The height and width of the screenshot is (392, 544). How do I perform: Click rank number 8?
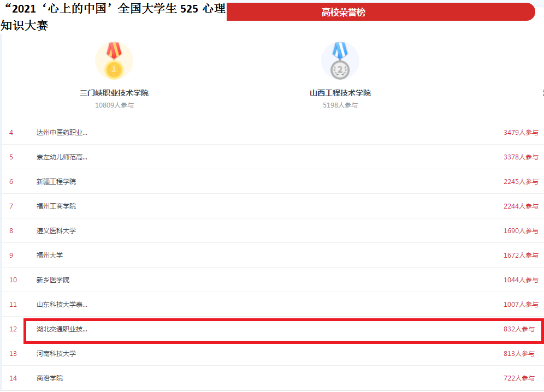coord(11,231)
